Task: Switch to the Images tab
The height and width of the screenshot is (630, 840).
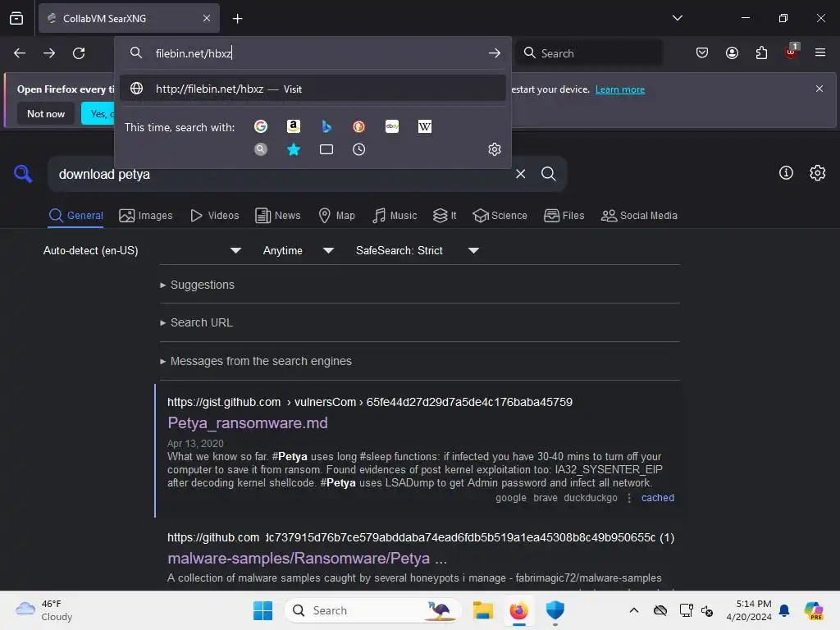Action: point(146,216)
